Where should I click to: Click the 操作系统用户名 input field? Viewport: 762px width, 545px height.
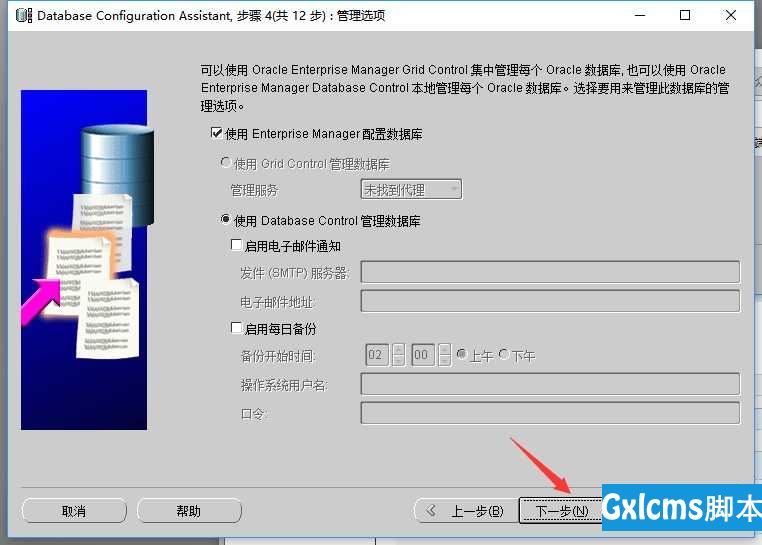(x=550, y=384)
